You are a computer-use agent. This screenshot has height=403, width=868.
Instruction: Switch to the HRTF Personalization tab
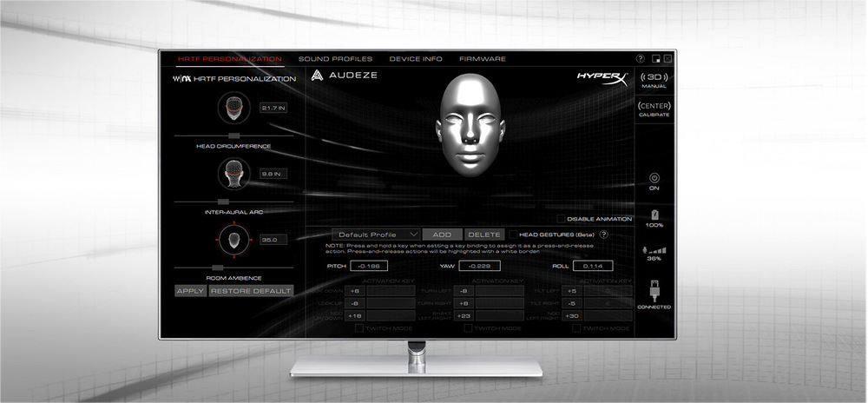click(x=230, y=59)
